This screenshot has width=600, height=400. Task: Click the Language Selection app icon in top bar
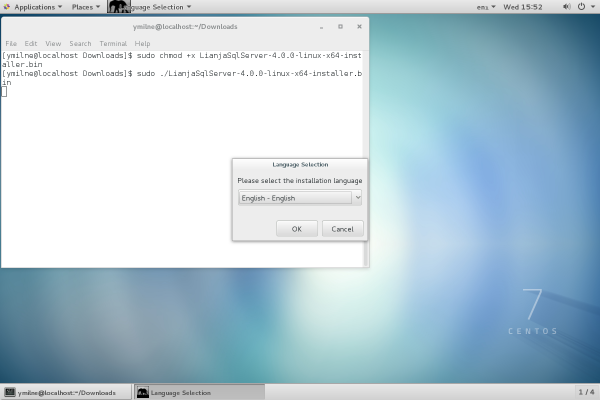coord(118,7)
